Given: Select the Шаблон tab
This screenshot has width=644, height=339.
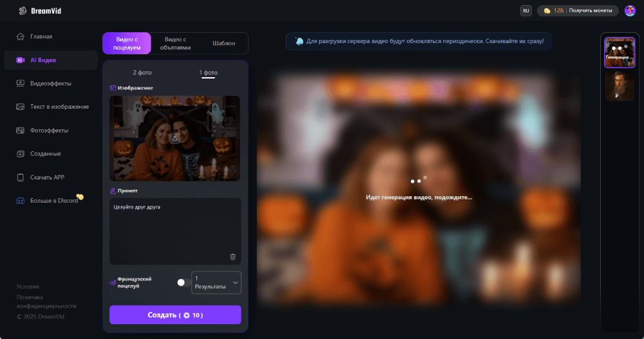Looking at the screenshot, I should tap(223, 44).
